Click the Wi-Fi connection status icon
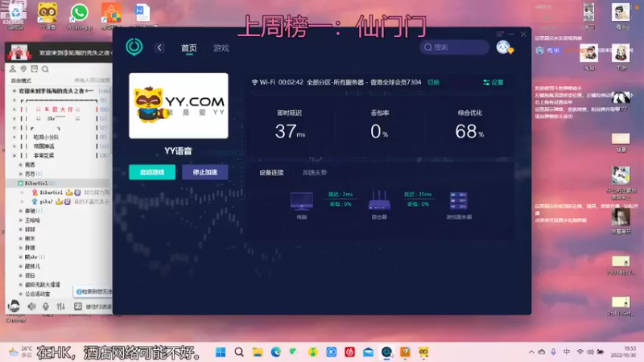The height and width of the screenshot is (362, 644). pyautogui.click(x=254, y=82)
